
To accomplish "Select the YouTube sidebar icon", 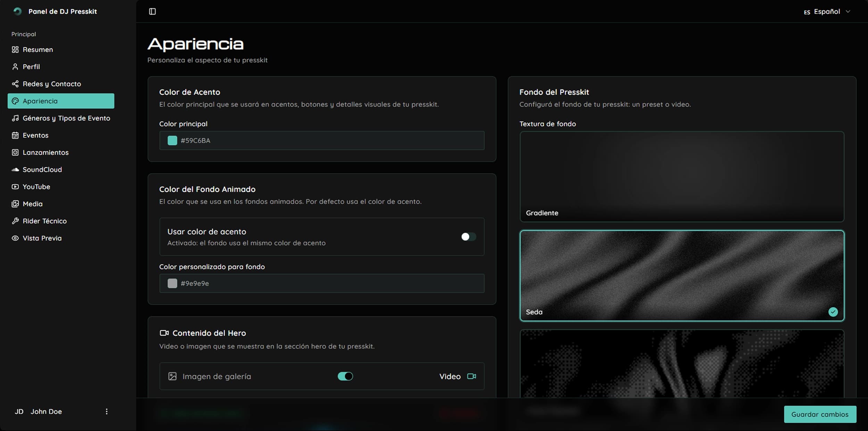I will tap(15, 186).
